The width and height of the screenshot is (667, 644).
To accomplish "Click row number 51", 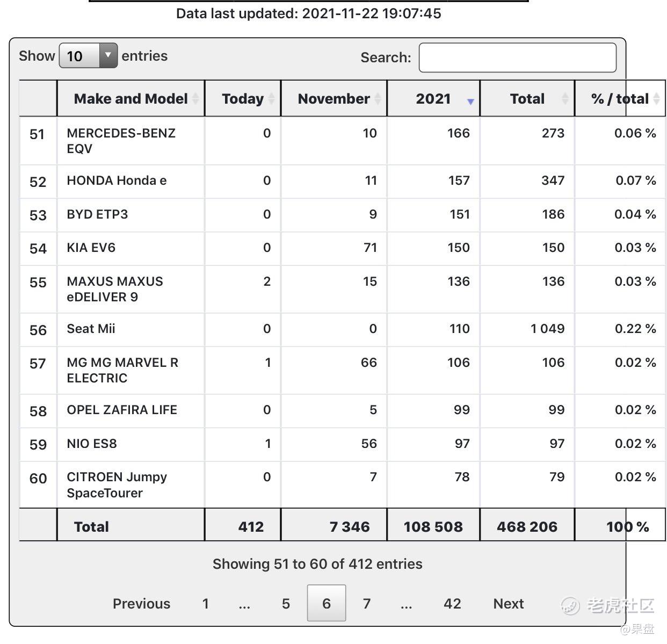I will [x=37, y=134].
